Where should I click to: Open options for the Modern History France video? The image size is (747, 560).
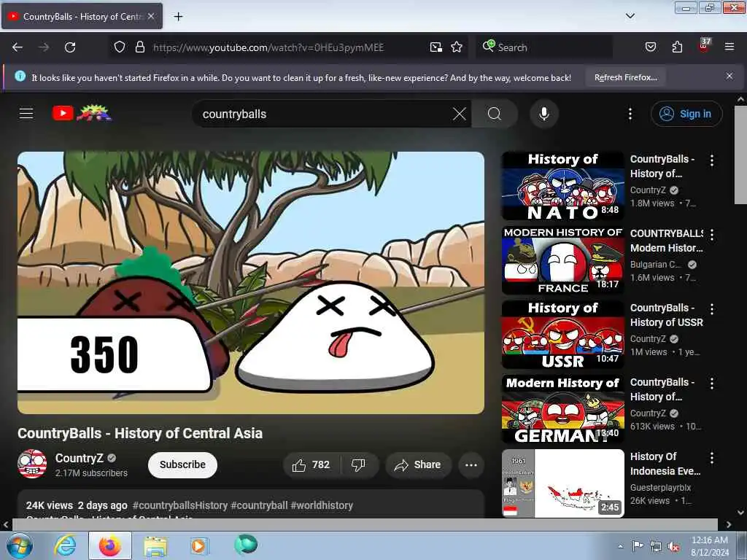point(712,235)
